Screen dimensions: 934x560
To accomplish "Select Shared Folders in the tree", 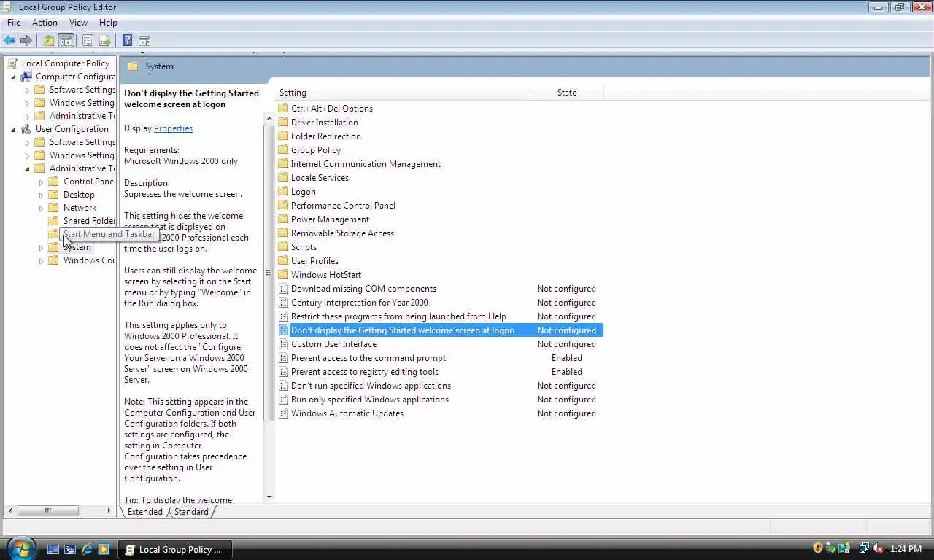I will (x=89, y=221).
